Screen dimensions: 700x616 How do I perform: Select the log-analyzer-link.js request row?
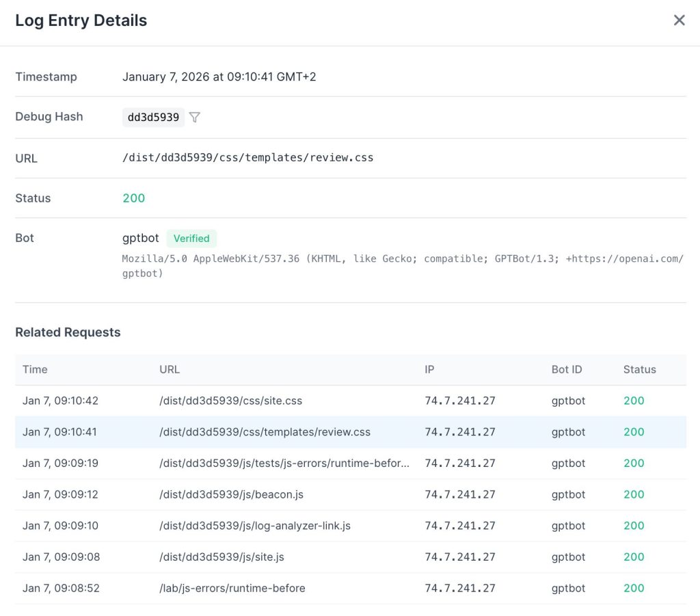click(254, 526)
